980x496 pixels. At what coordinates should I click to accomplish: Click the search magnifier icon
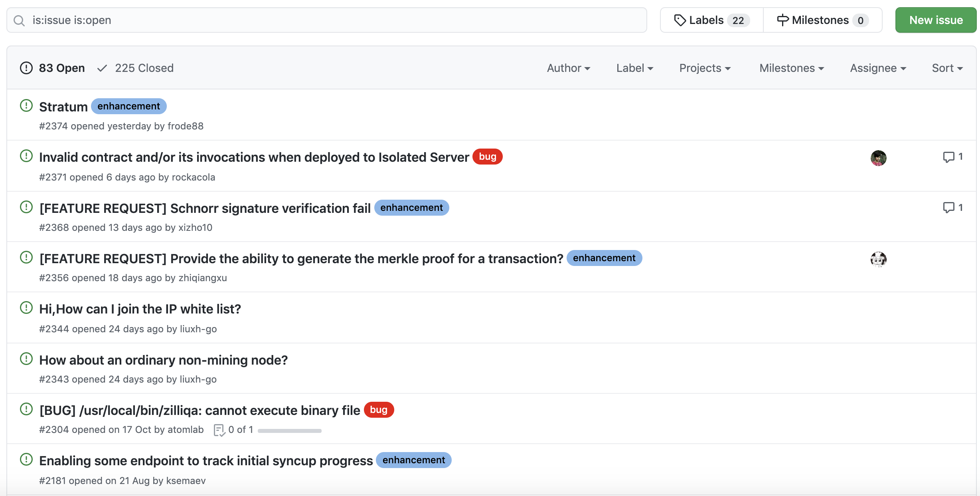19,20
